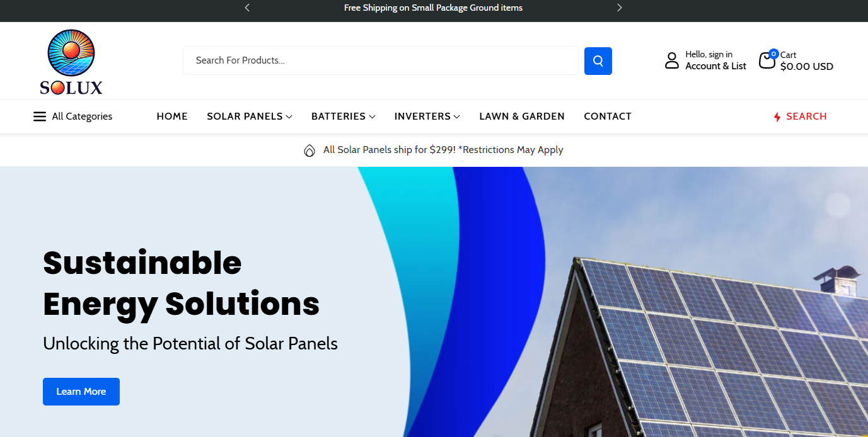
Task: Show next announcement with right arrow
Action: pyautogui.click(x=619, y=8)
